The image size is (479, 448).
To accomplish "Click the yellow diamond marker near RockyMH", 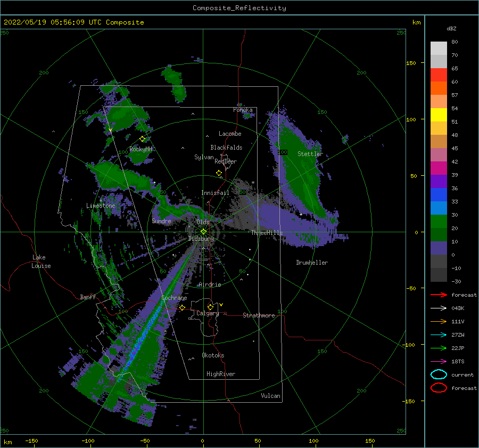I will click(142, 139).
